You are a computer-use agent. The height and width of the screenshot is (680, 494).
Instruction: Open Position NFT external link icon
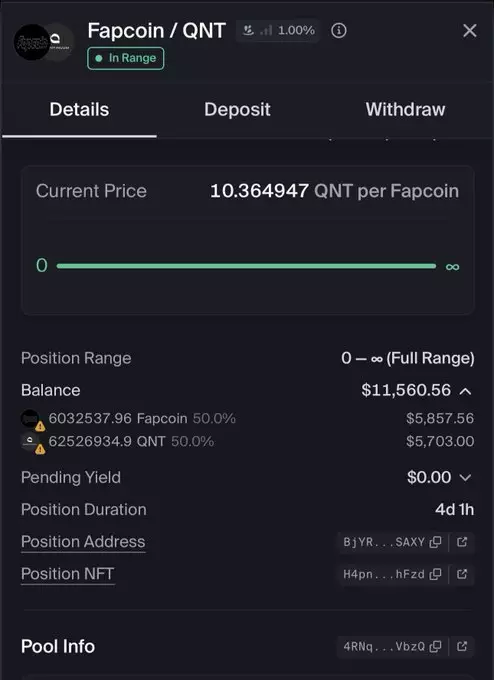(x=462, y=574)
